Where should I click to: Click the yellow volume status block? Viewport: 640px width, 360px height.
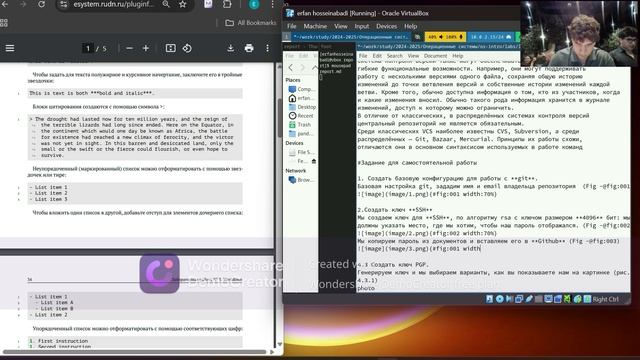point(445,37)
